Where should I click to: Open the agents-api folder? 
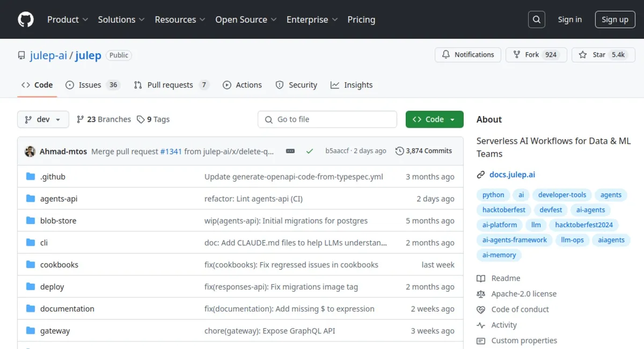(x=59, y=199)
